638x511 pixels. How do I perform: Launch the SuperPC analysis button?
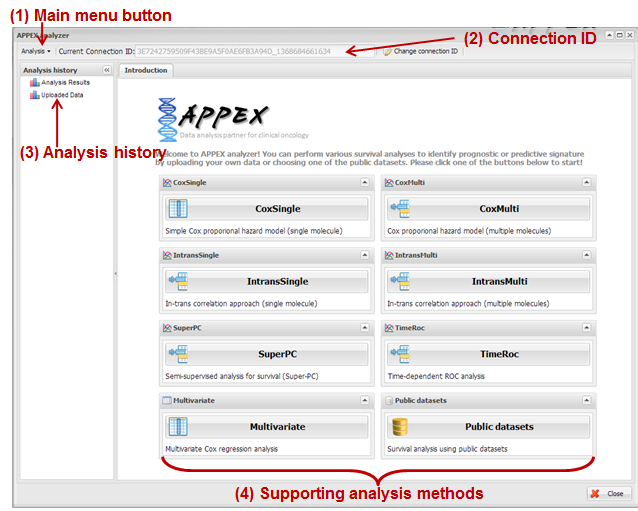[267, 354]
